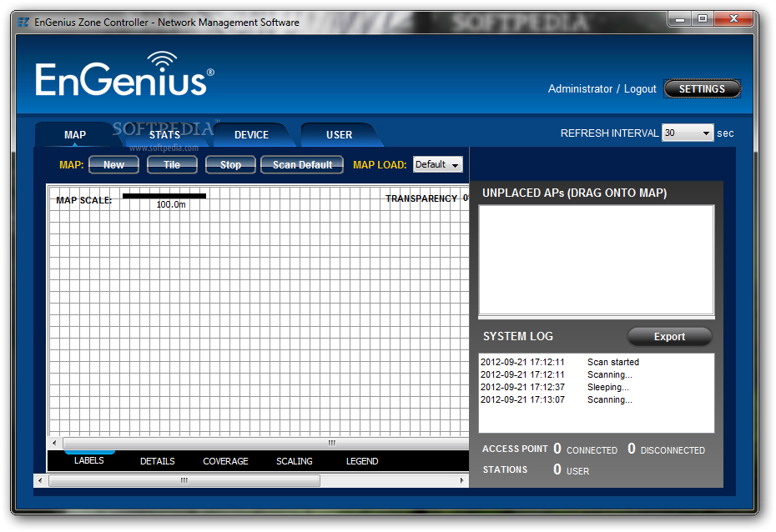The image size is (776, 532).
Task: Switch to the MAP tab
Action: point(75,134)
